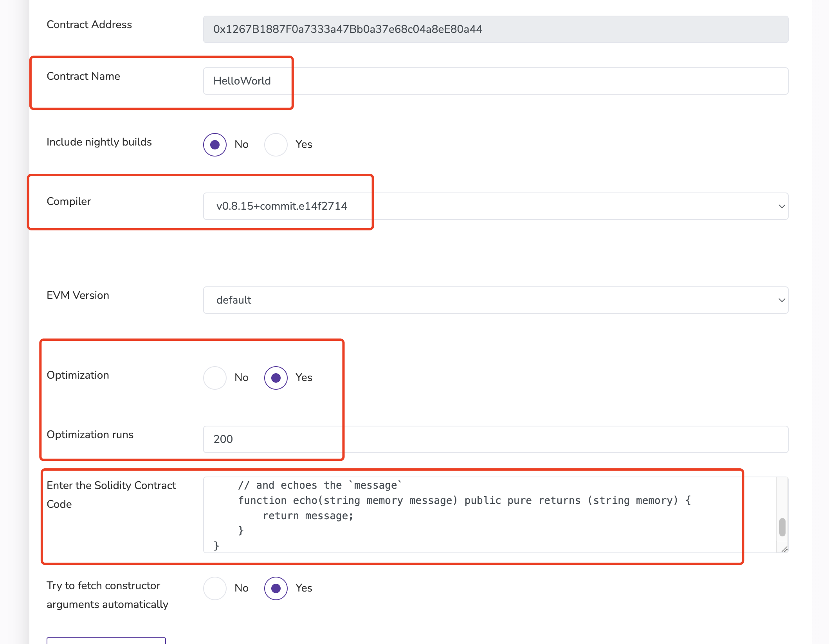Click the Optimization runs label
The image size is (829, 644).
[90, 435]
